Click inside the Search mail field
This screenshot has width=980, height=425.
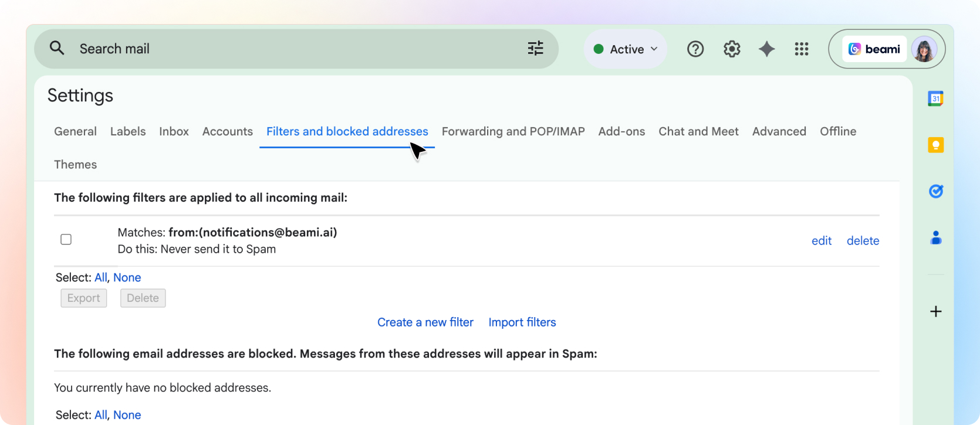293,49
